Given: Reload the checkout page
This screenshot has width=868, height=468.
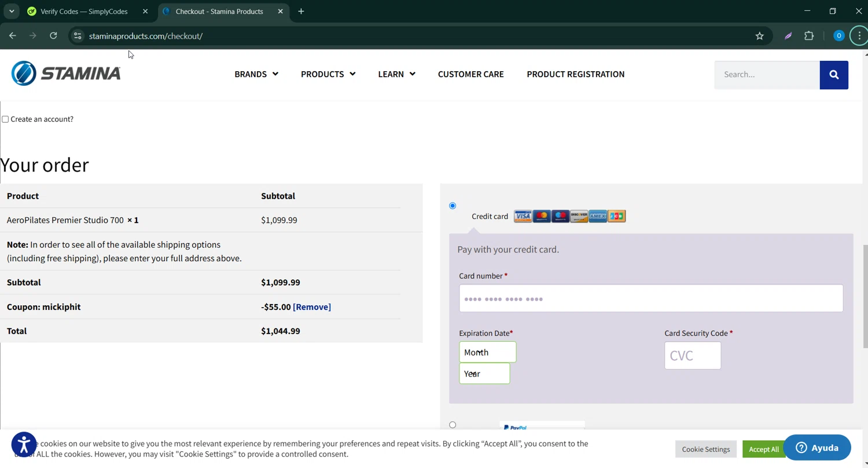Looking at the screenshot, I should 53,36.
